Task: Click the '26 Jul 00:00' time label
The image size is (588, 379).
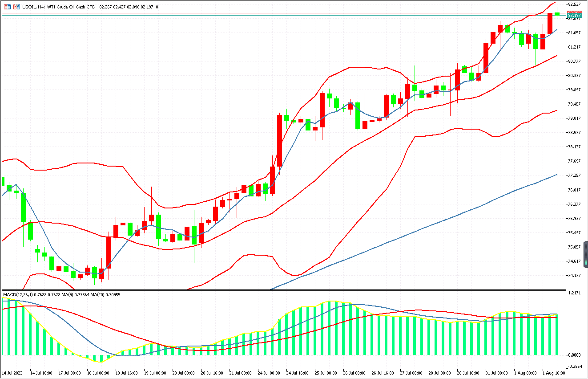Action: click(x=354, y=373)
